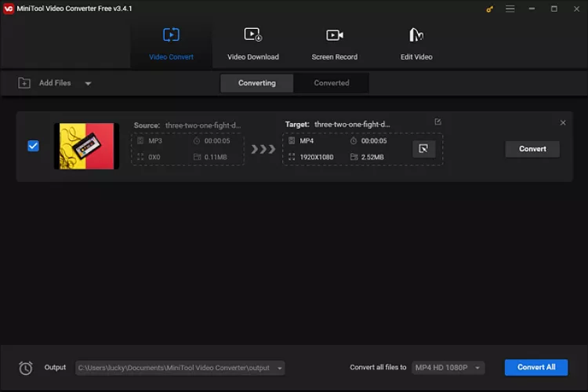Click Convert for the listed file

[x=532, y=149]
